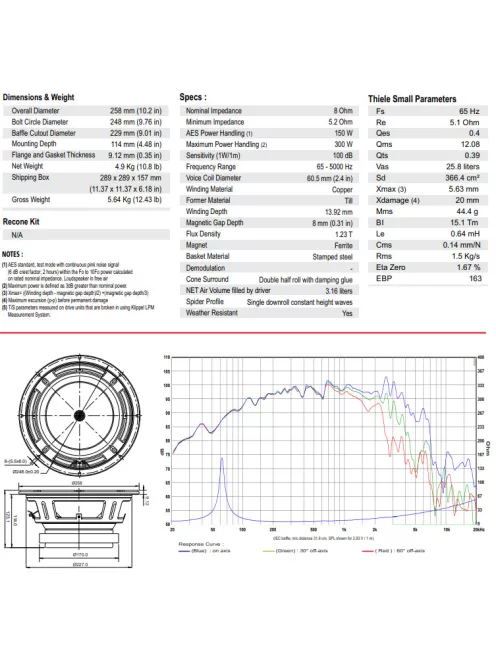Select the 'Xdamage (4)' label
Viewport: 496px width, 664px height.
point(397,200)
